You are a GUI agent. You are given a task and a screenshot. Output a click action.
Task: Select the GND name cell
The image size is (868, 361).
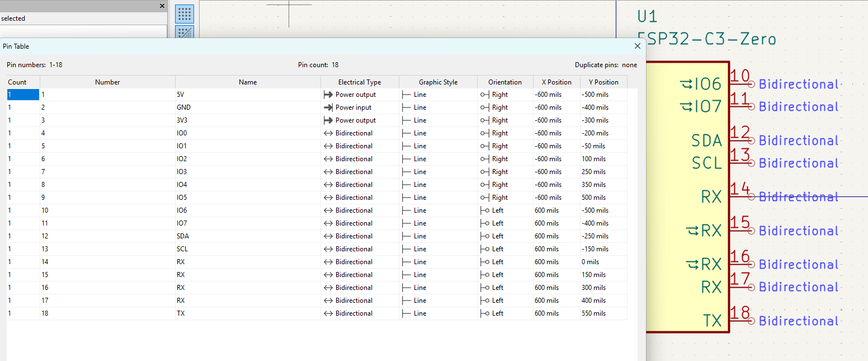click(248, 107)
